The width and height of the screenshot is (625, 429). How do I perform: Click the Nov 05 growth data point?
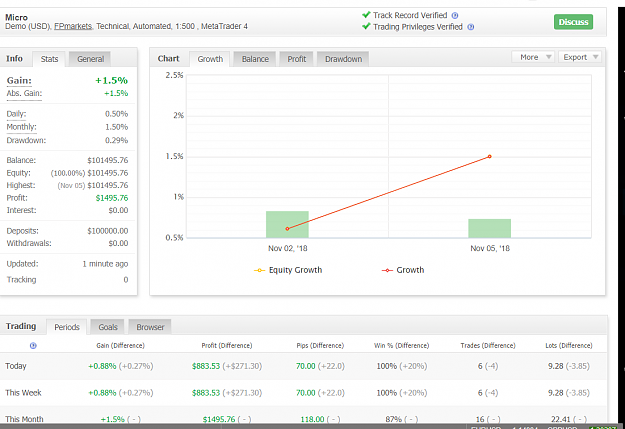pyautogui.click(x=489, y=157)
